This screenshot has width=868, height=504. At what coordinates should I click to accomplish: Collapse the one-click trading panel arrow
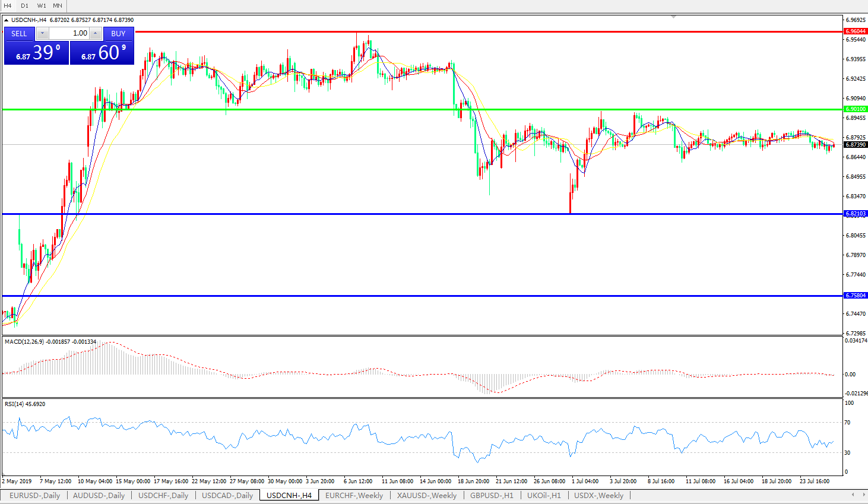click(6, 20)
